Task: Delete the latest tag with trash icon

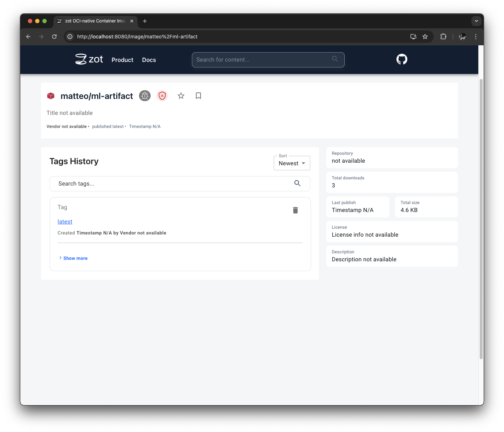Action: tap(295, 210)
